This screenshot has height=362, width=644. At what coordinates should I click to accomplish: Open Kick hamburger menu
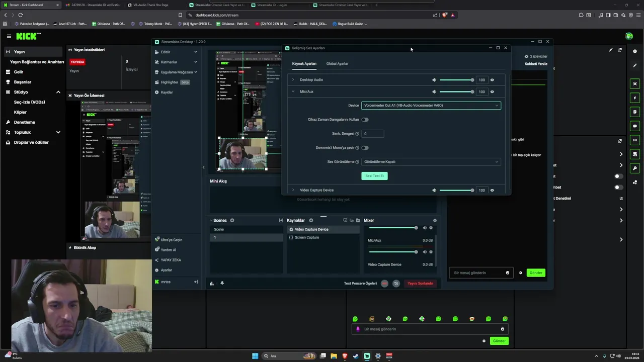(9, 36)
